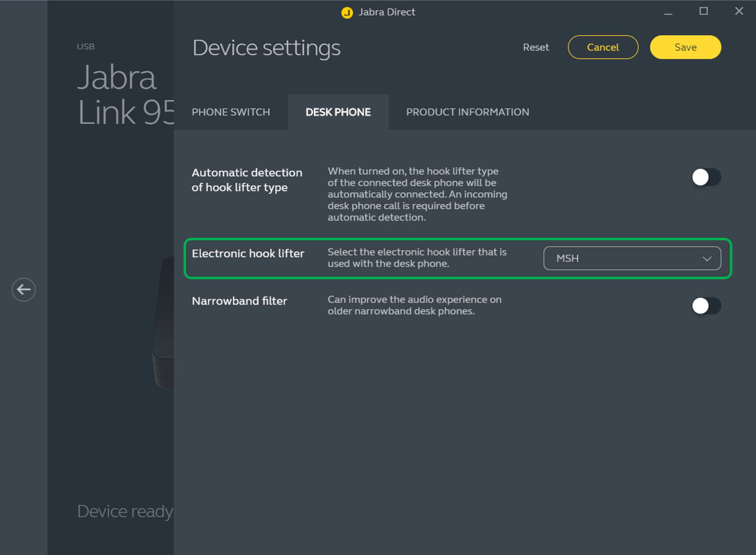756x555 pixels.
Task: Enable automatic detection of hook lifter type
Action: pos(706,177)
